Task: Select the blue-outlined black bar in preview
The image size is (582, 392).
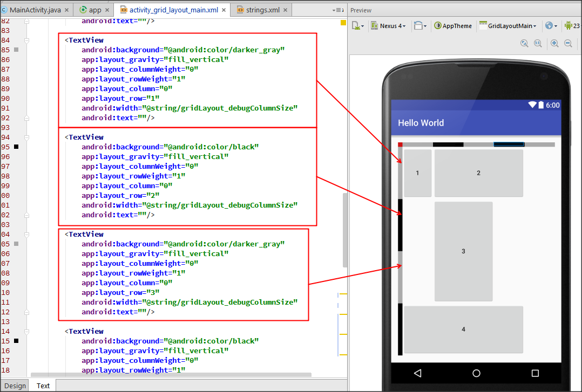Action: point(509,145)
